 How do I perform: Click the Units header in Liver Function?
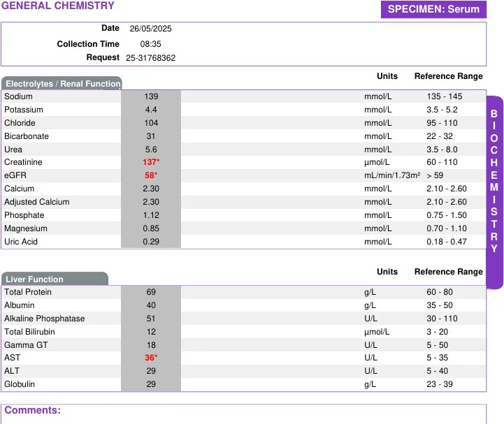(x=387, y=272)
